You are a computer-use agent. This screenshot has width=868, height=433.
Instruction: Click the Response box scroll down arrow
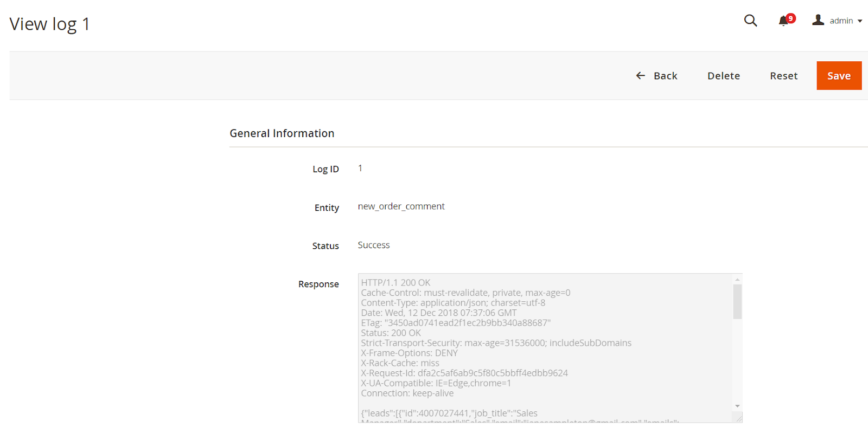[737, 406]
